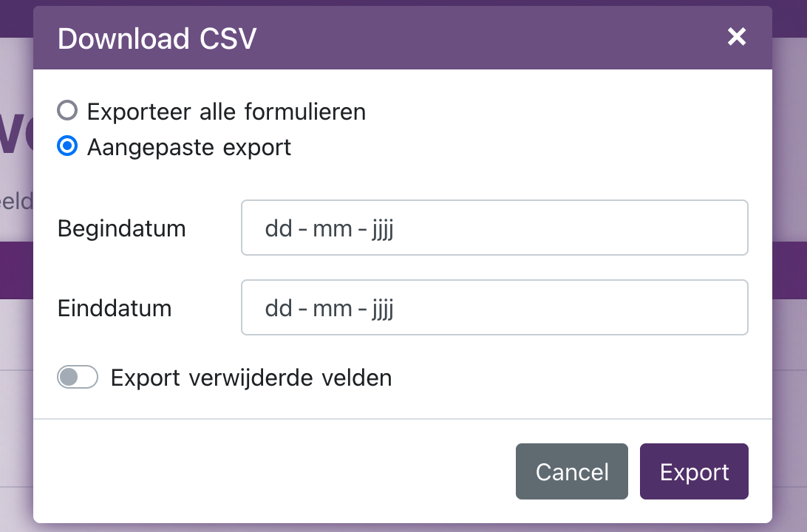This screenshot has width=807, height=532.
Task: Select the day segment in Begindatum
Action: pyautogui.click(x=279, y=228)
